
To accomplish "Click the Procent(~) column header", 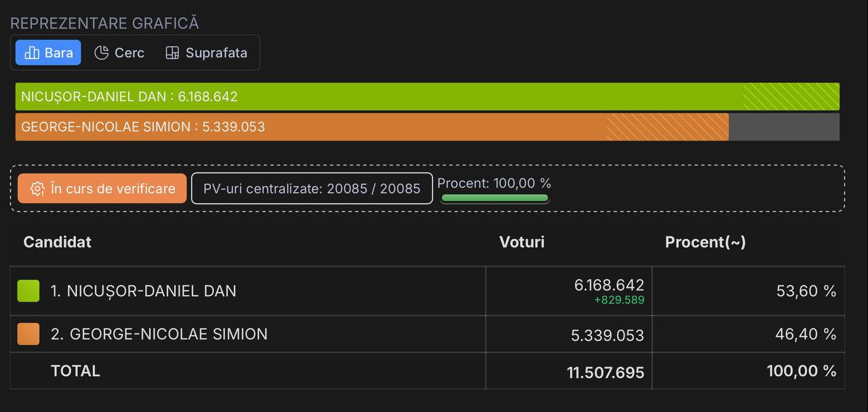I will click(x=705, y=242).
